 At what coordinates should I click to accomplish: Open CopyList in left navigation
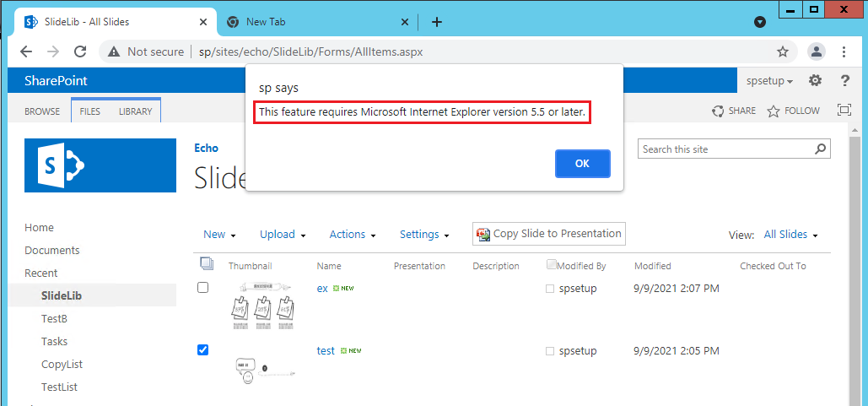[62, 365]
